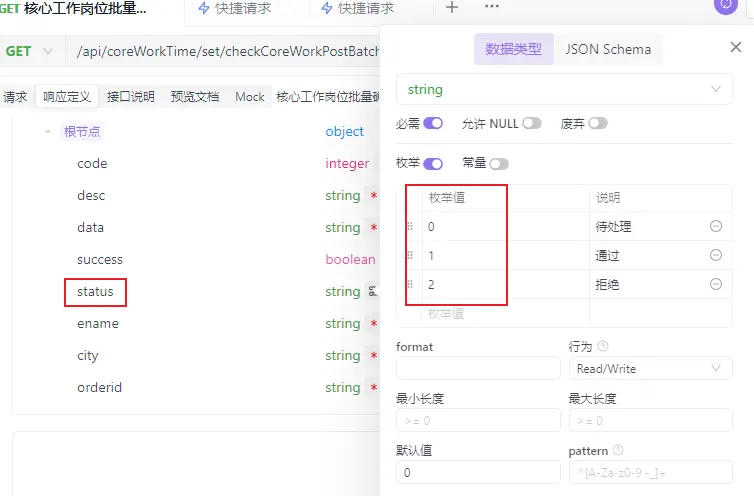Toggle required asterisk on desc row
This screenshot has height=496, width=754.
point(374,195)
